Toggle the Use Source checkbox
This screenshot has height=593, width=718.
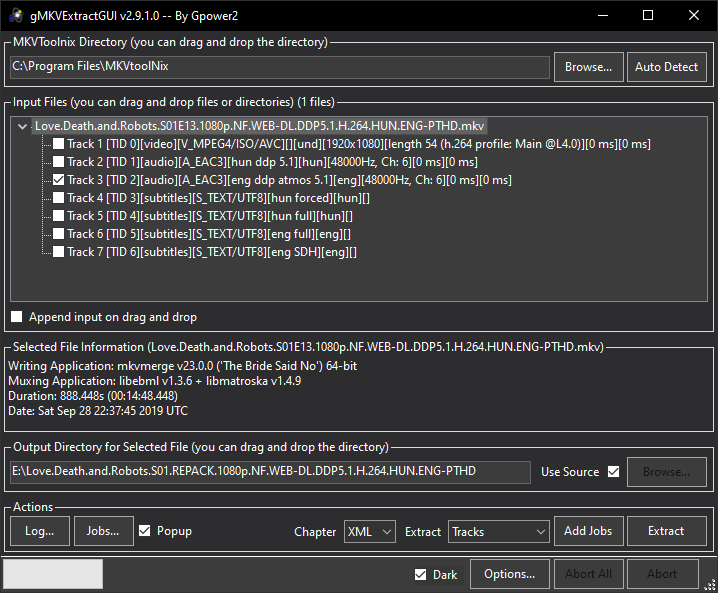point(613,472)
